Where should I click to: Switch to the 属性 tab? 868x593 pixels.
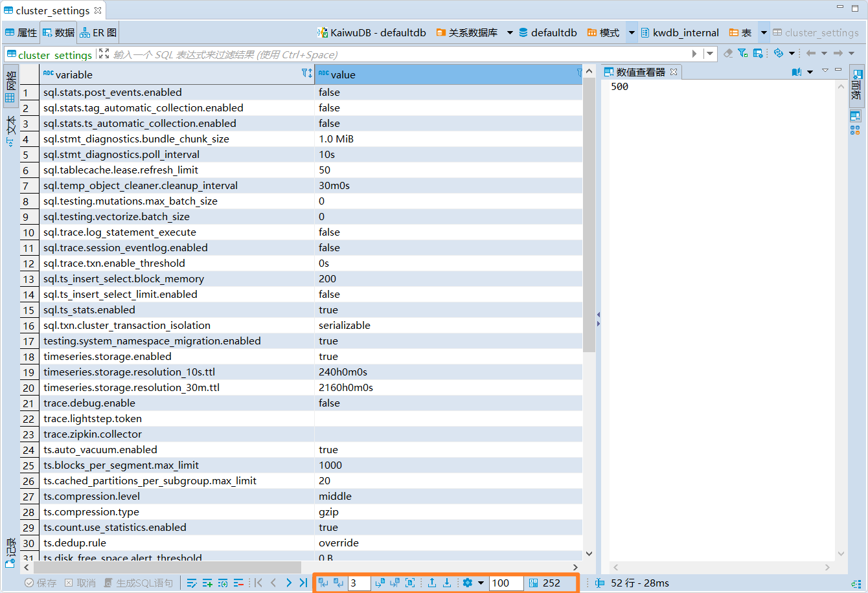(x=21, y=32)
